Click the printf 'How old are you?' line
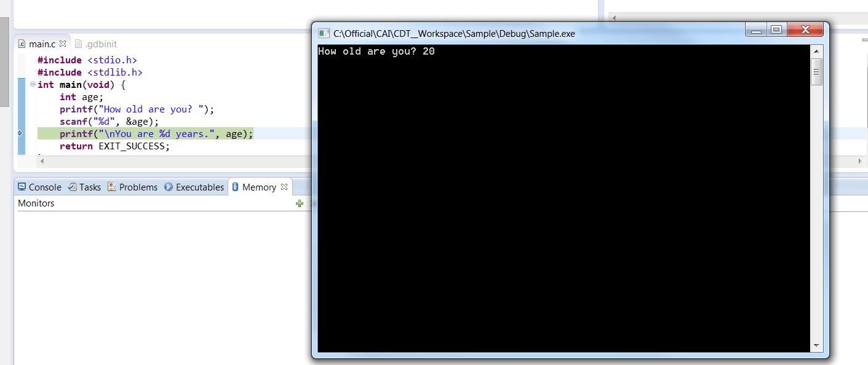 tap(137, 109)
